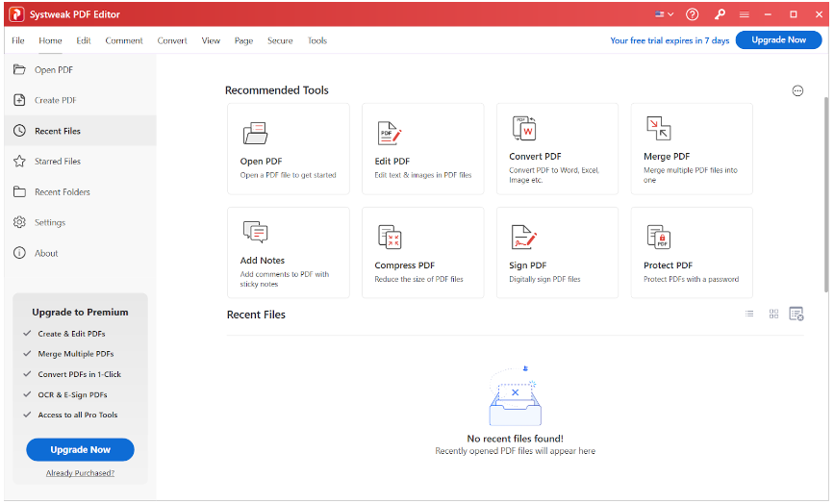Click the About info icon

pyautogui.click(x=19, y=253)
